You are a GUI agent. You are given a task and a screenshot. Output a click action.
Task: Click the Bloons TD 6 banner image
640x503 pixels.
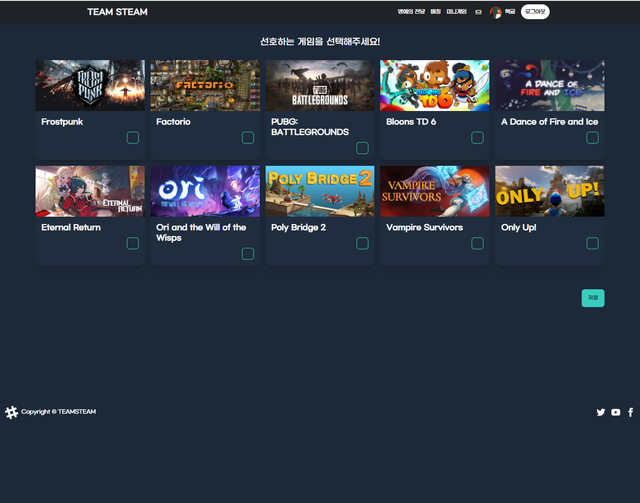click(x=435, y=85)
